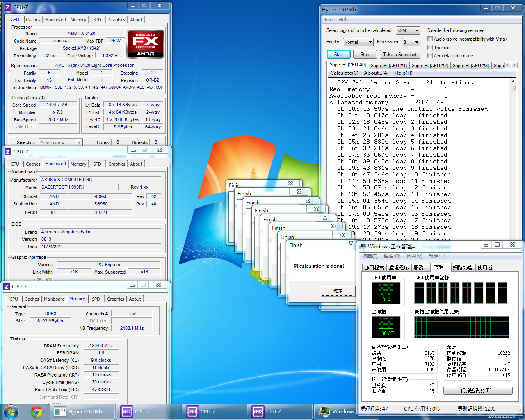Viewport: 525px width, 420px height.
Task: Select the Super PI [CPU #0] tab
Action: (347, 65)
